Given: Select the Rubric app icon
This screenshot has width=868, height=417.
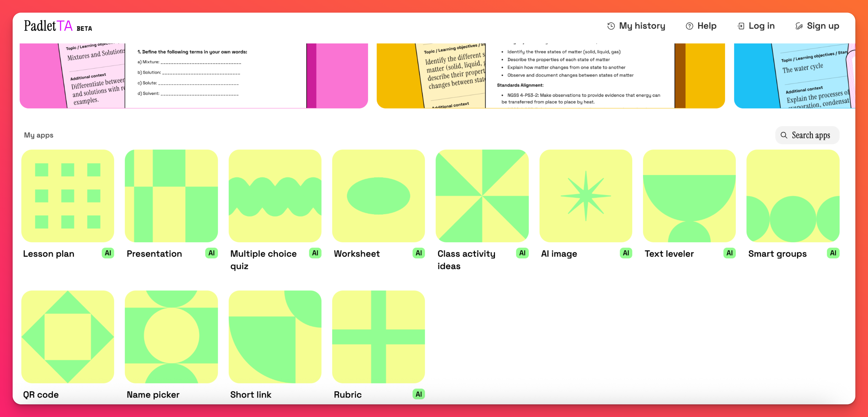Looking at the screenshot, I should tap(378, 337).
